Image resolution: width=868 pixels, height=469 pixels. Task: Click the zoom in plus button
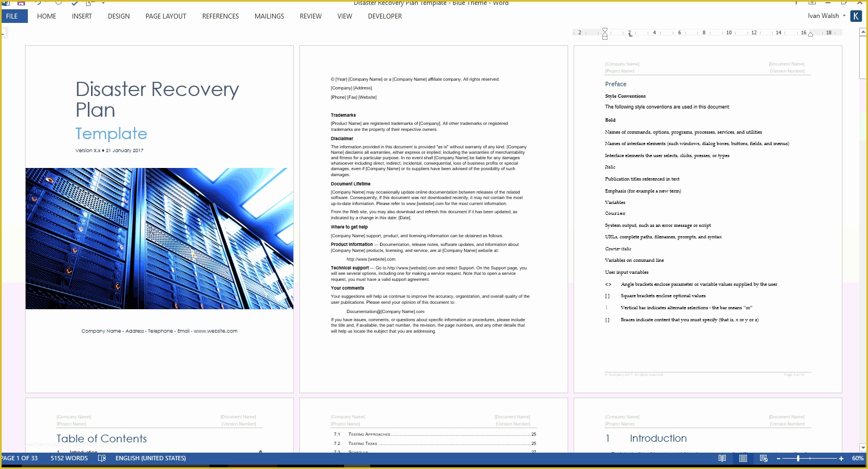click(841, 459)
